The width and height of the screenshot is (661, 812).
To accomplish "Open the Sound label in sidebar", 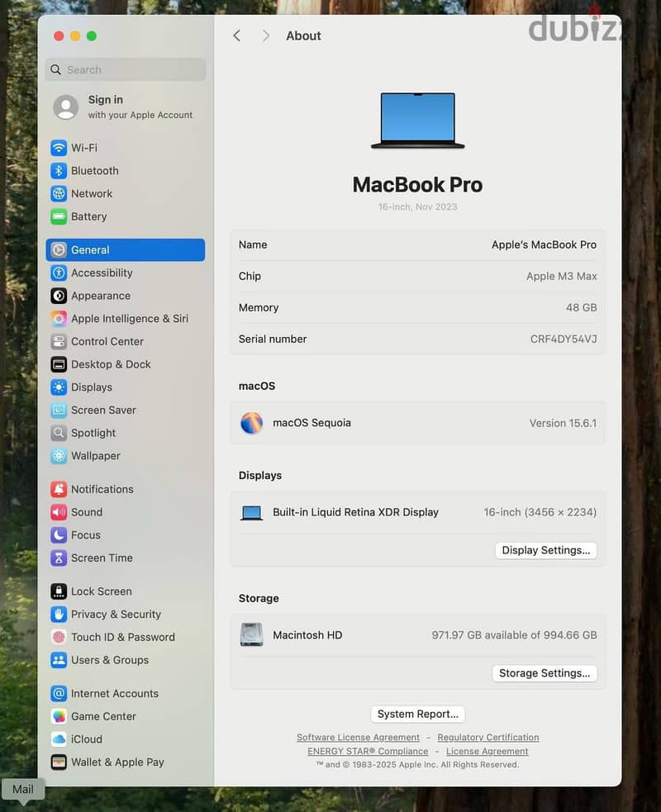I will [87, 511].
